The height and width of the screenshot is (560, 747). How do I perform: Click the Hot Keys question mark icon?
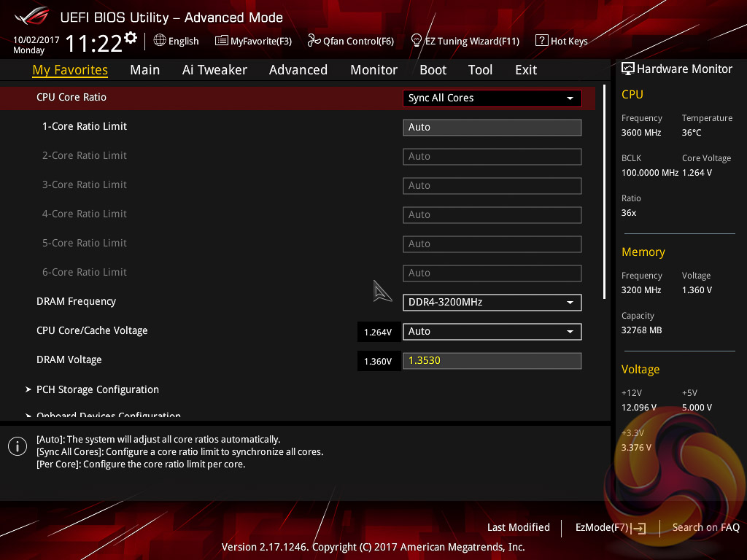542,41
